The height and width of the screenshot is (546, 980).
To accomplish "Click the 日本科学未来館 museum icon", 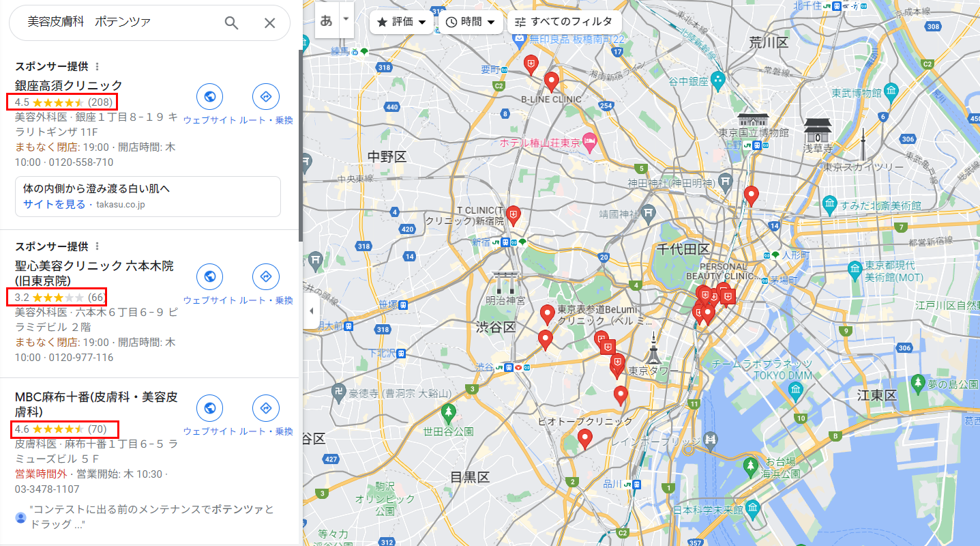I will [752, 508].
